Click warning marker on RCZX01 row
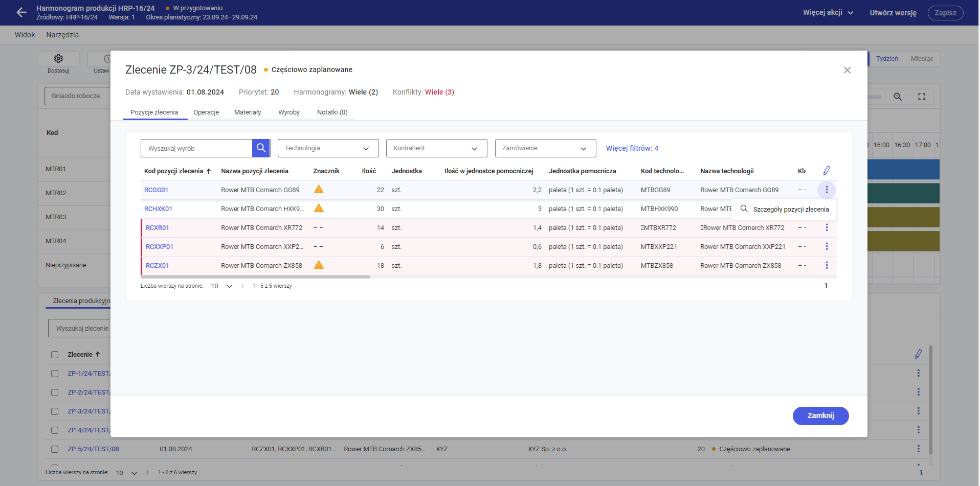 pos(319,265)
